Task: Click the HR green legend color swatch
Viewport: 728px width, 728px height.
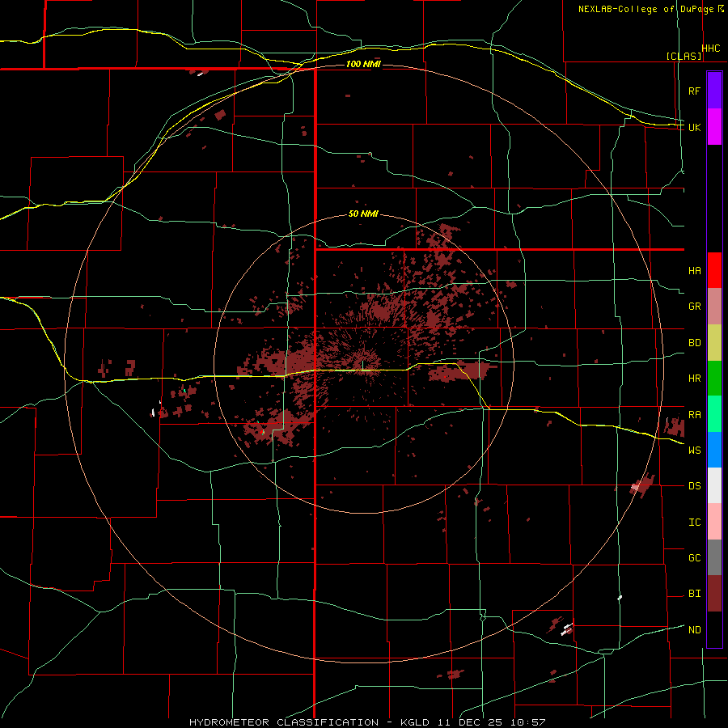Action: pos(714,379)
